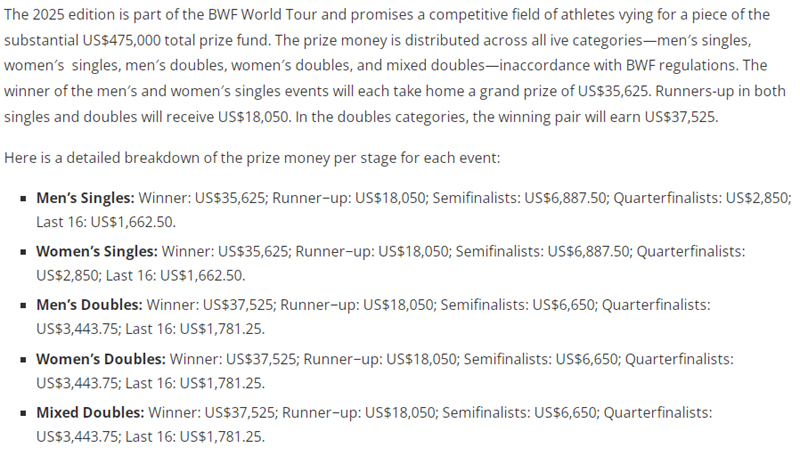Click the grand prize figure US$35,625 in paragraph

coord(614,91)
